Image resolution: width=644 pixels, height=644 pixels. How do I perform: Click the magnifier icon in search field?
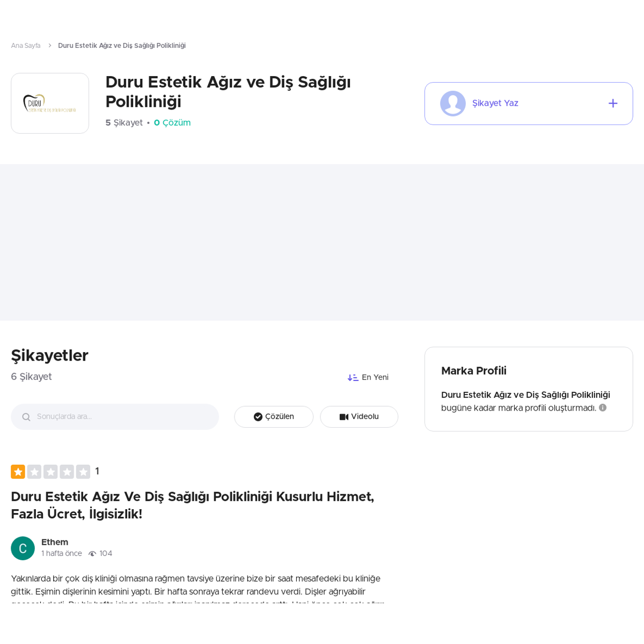(x=26, y=417)
